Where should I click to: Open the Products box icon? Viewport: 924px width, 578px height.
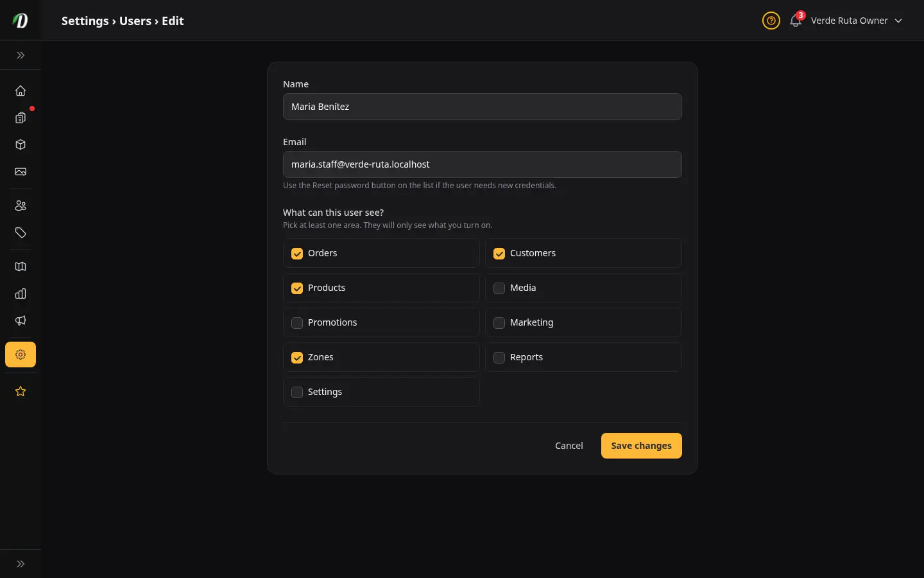pyautogui.click(x=21, y=144)
